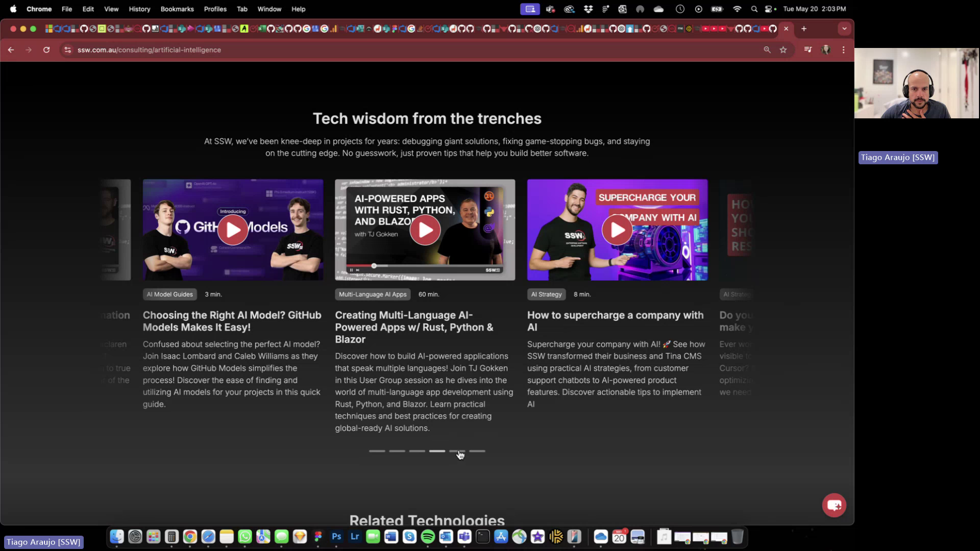Open Terminal from the dock
This screenshot has height=551, width=980.
pyautogui.click(x=483, y=537)
